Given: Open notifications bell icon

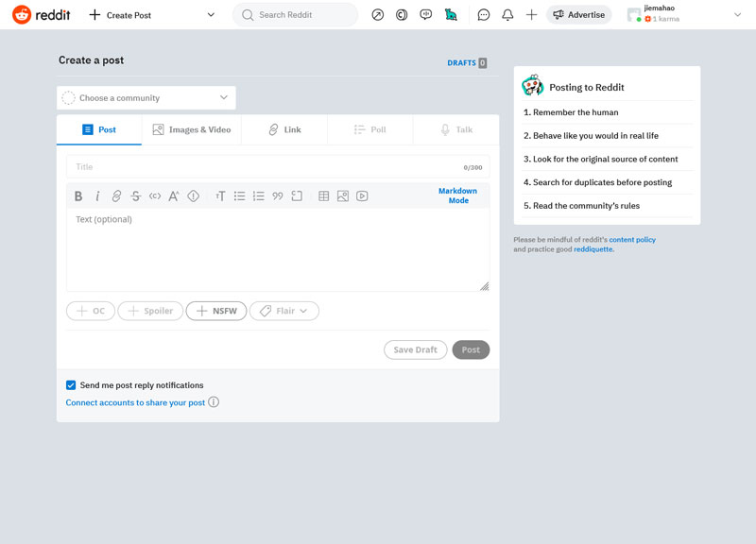Looking at the screenshot, I should (507, 15).
